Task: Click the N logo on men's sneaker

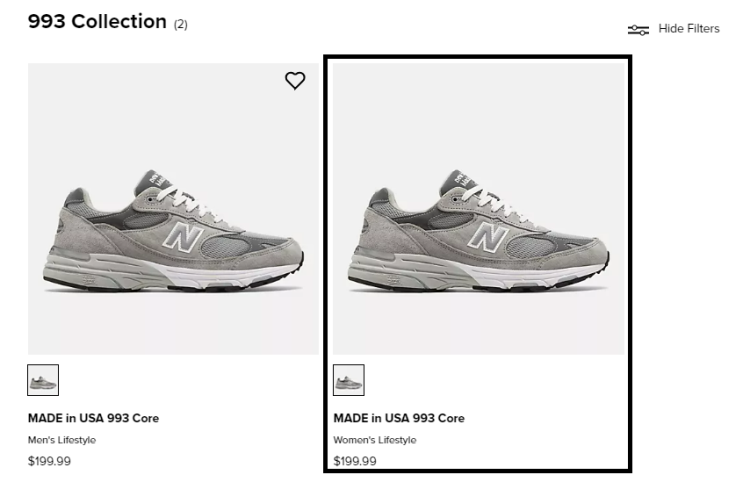Action: (x=178, y=237)
